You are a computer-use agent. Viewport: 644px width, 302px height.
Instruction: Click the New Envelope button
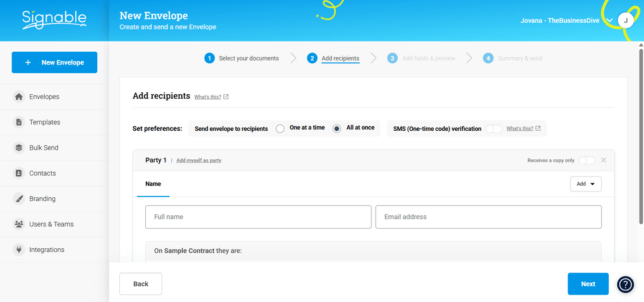(x=54, y=63)
